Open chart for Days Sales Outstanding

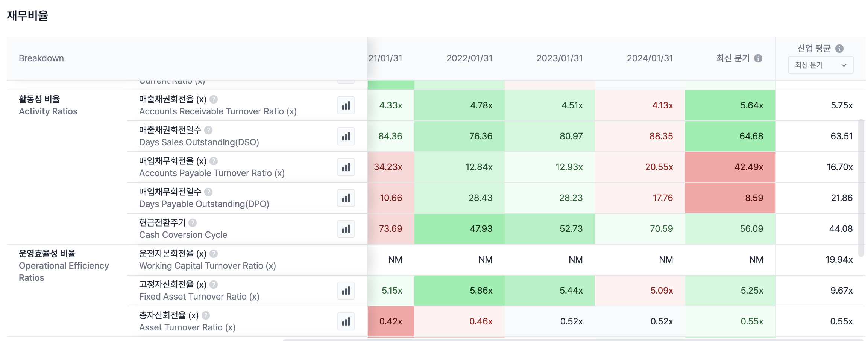coord(346,136)
